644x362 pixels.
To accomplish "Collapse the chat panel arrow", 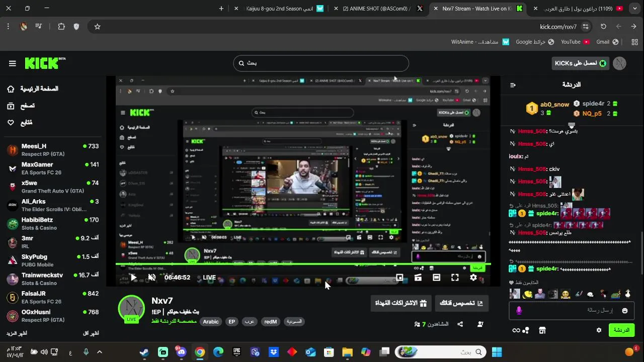I will coord(513,85).
